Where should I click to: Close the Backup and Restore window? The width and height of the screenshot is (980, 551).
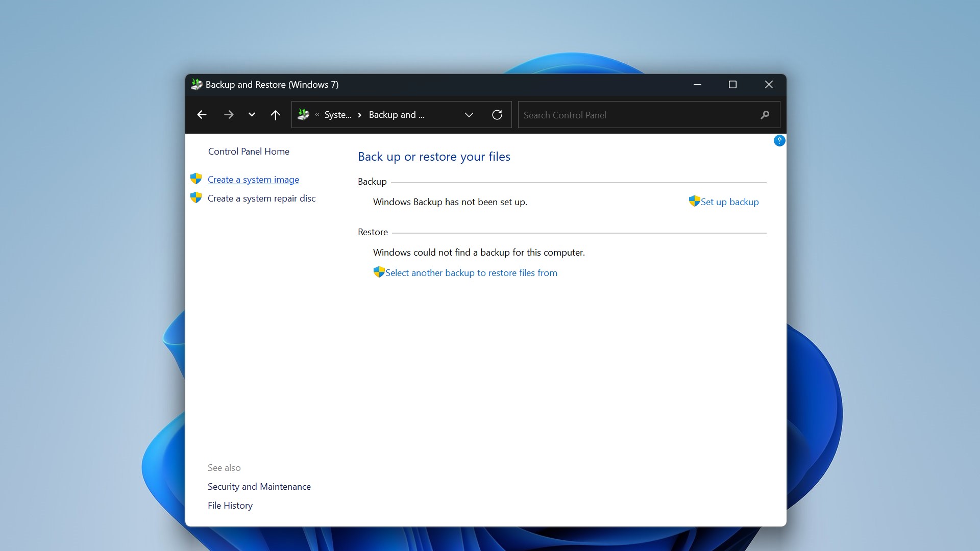point(769,84)
